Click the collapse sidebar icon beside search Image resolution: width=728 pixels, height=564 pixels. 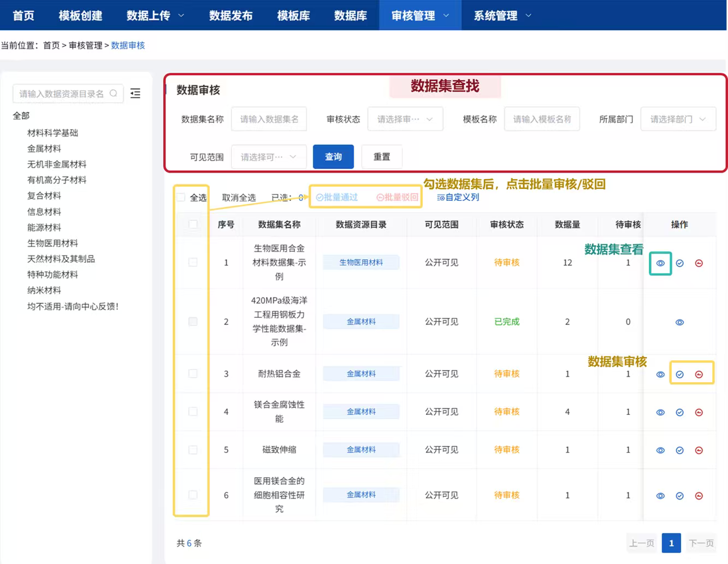135,94
